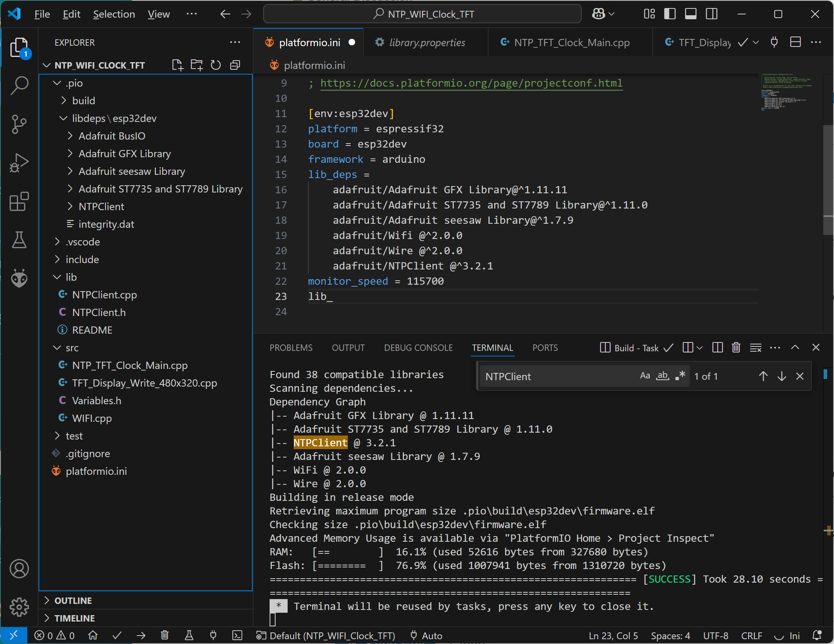Click Serial Monitor plug icon in status bar
Image resolution: width=834 pixels, height=644 pixels.
click(213, 636)
